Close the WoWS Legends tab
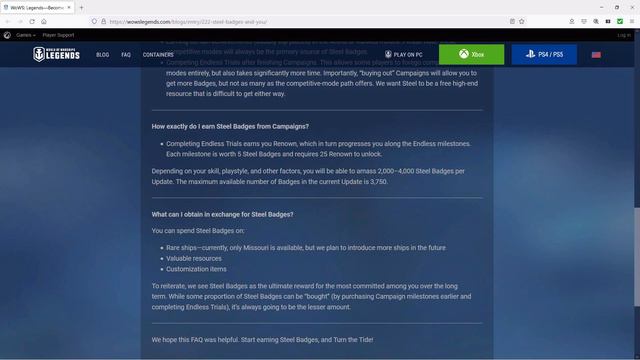Image resolution: width=640 pixels, height=360 pixels. coord(69,7)
